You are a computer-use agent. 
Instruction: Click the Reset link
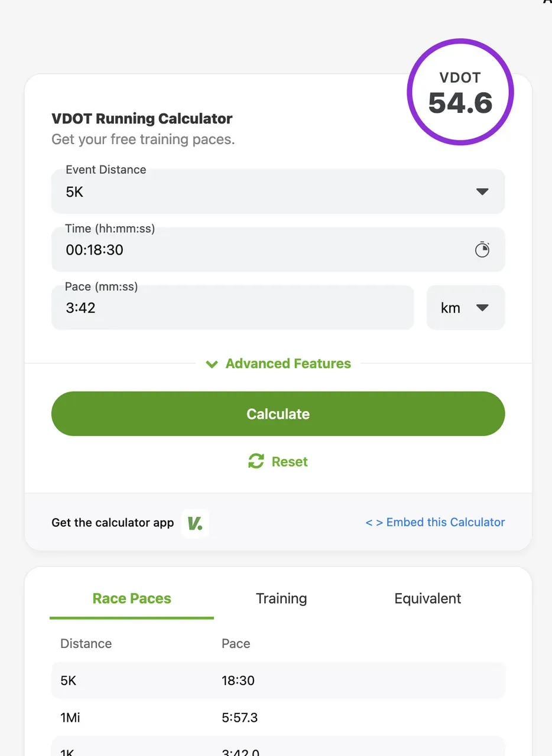tap(290, 461)
